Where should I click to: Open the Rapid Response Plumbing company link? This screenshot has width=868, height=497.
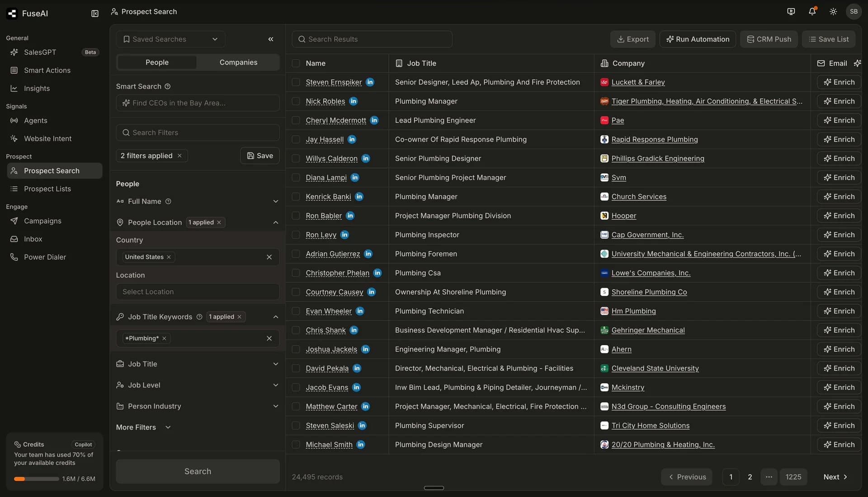[x=655, y=139]
